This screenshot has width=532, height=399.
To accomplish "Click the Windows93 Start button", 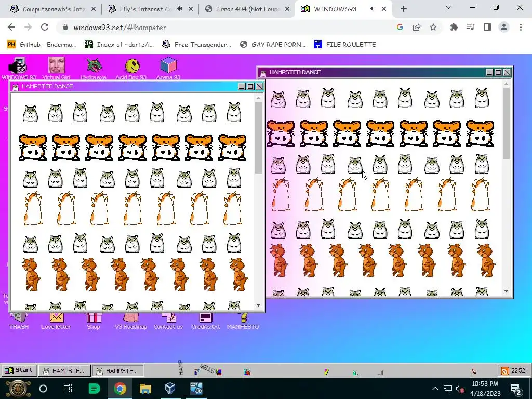I will pyautogui.click(x=19, y=370).
